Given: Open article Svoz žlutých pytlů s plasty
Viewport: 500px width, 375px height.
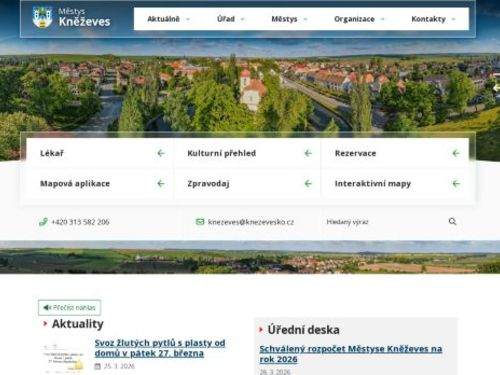Looking at the screenshot, I should click(x=160, y=348).
